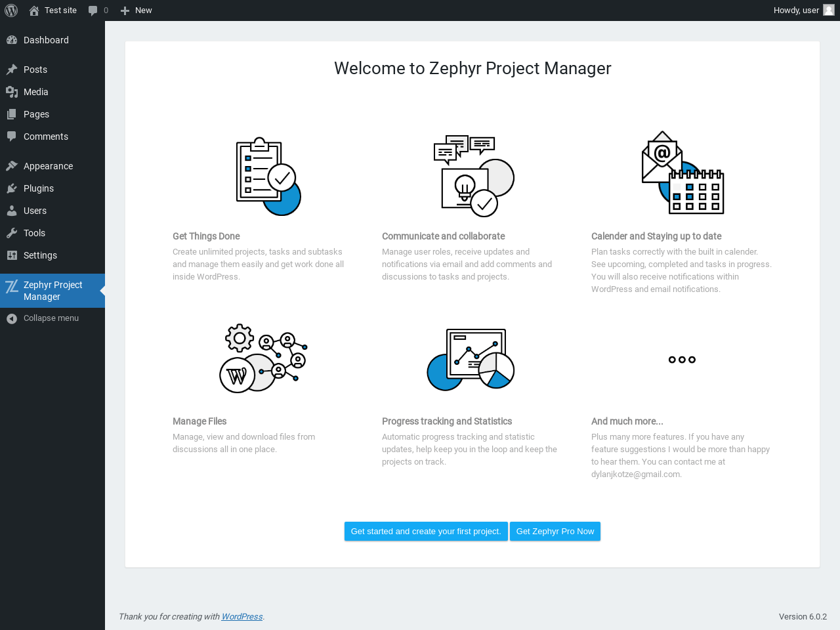Click the Collapse menu arrow icon
The height and width of the screenshot is (630, 840).
12,318
